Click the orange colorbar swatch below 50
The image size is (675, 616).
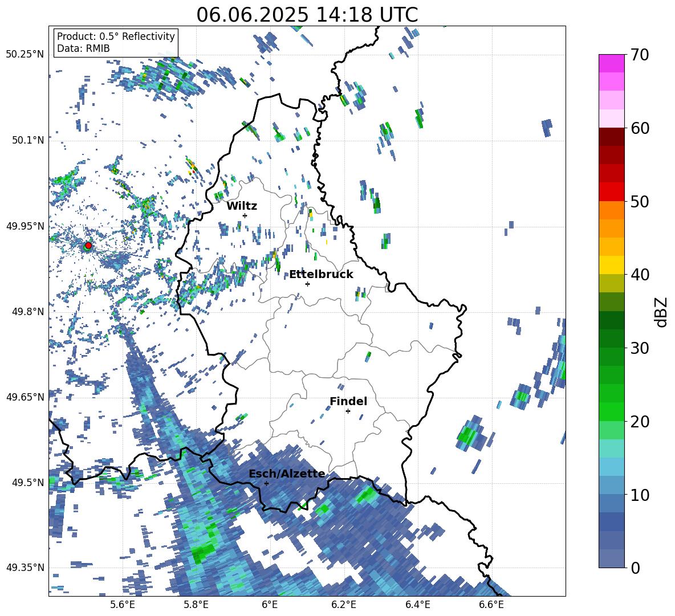click(x=611, y=210)
